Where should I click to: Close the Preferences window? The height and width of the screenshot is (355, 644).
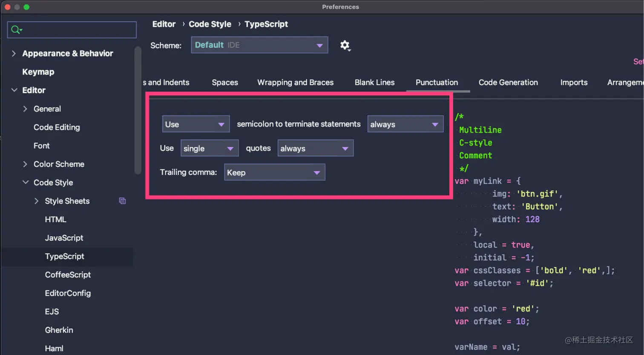pyautogui.click(x=8, y=7)
